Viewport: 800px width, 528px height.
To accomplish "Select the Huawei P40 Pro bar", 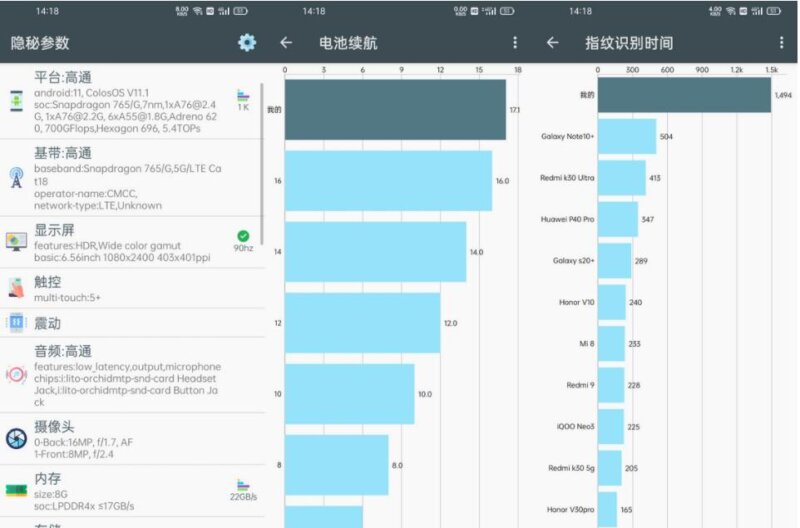I will (618, 219).
